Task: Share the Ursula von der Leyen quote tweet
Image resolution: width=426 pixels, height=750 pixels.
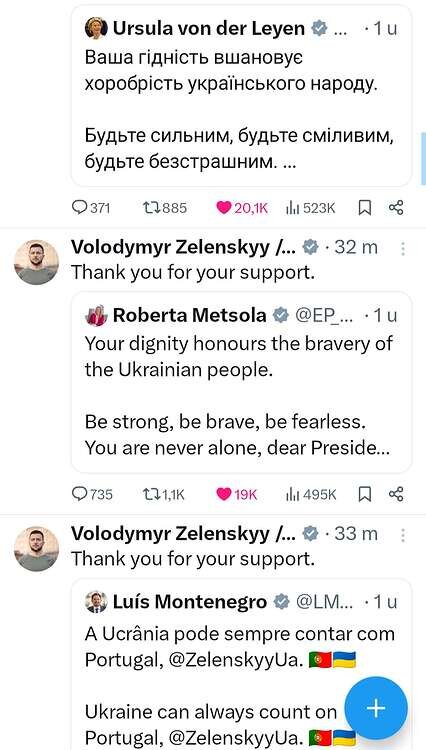Action: [396, 208]
